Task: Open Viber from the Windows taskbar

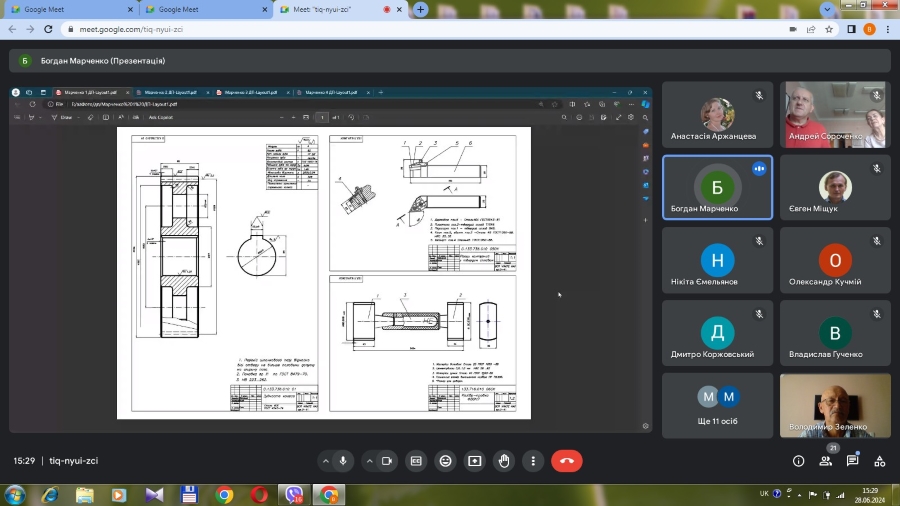Action: coord(294,494)
